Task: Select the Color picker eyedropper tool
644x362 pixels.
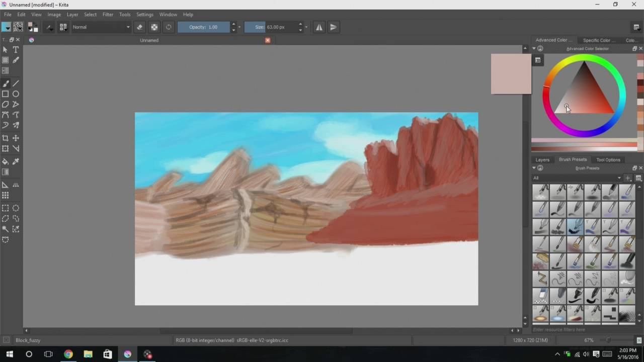Action: (16, 161)
